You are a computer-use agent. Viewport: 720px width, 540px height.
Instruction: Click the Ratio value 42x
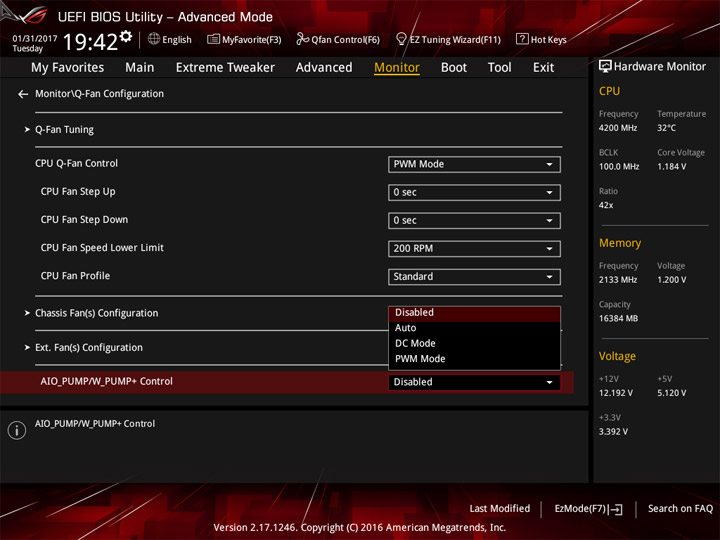pyautogui.click(x=606, y=205)
